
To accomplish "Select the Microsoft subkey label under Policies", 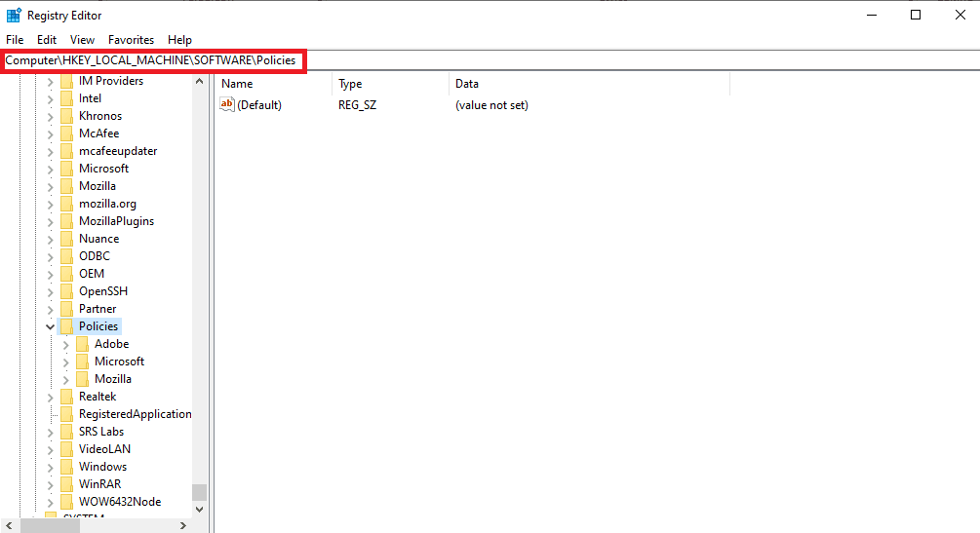I will [119, 362].
